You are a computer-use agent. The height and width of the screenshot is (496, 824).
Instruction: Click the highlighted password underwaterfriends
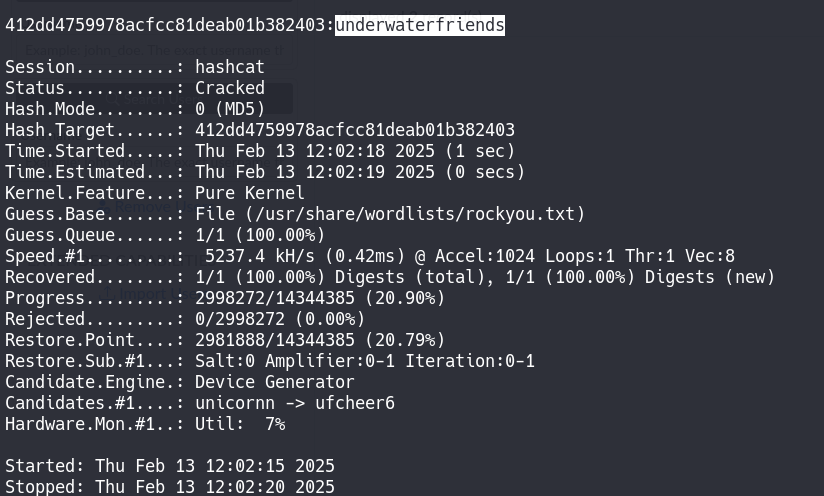(419, 25)
